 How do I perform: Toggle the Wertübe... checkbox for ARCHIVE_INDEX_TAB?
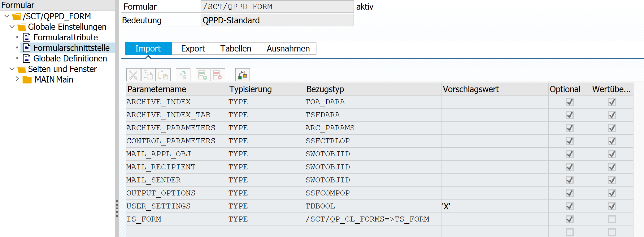(x=612, y=115)
